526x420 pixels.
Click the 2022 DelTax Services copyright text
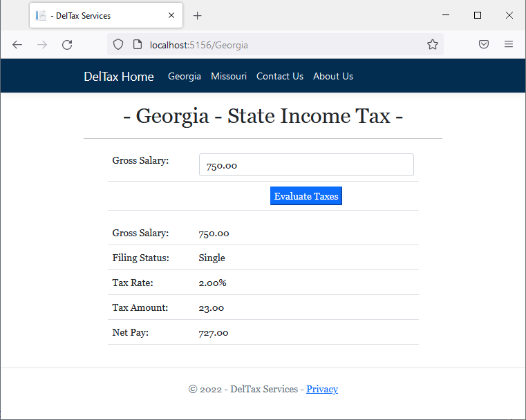[247, 389]
